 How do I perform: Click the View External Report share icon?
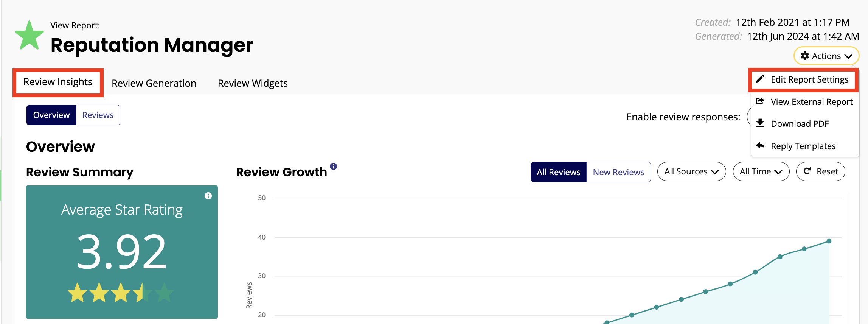[x=760, y=101]
